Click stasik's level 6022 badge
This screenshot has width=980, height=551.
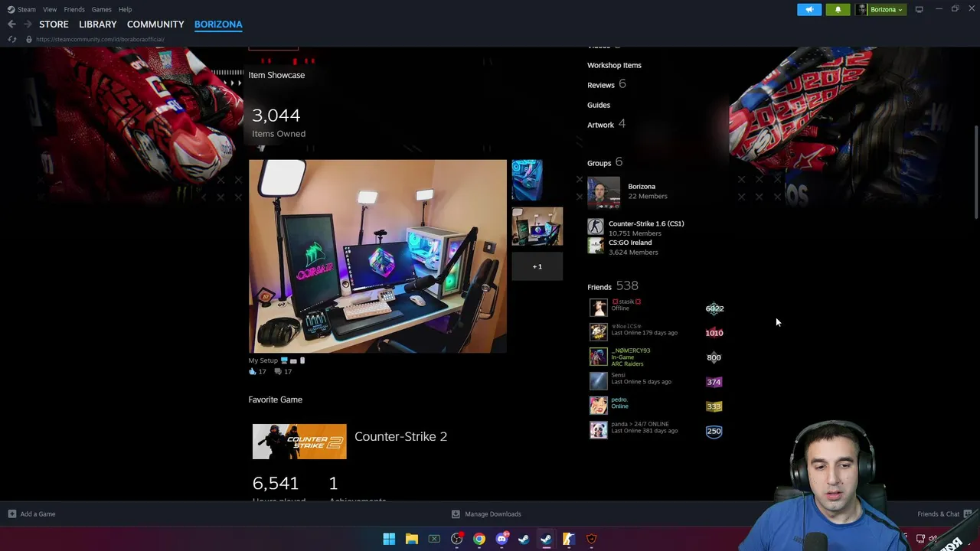pos(714,308)
